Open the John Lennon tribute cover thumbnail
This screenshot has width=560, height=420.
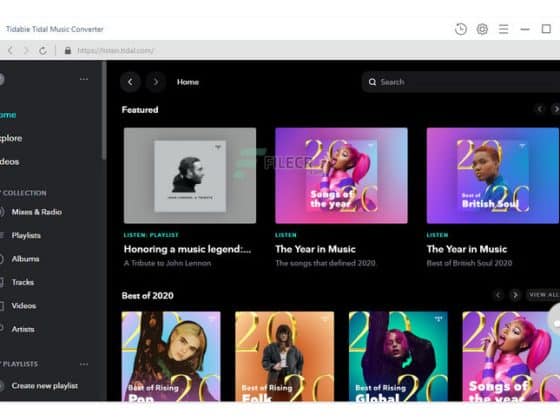pos(190,176)
